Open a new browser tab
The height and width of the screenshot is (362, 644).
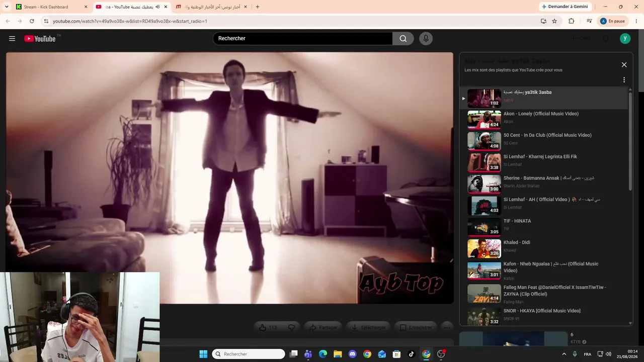pos(258,7)
